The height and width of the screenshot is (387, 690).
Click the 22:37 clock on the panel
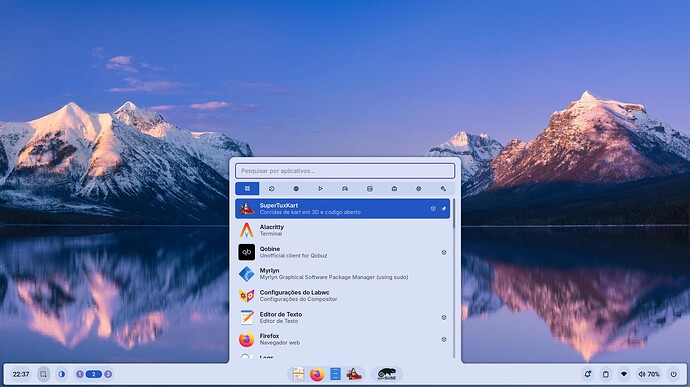(21, 374)
